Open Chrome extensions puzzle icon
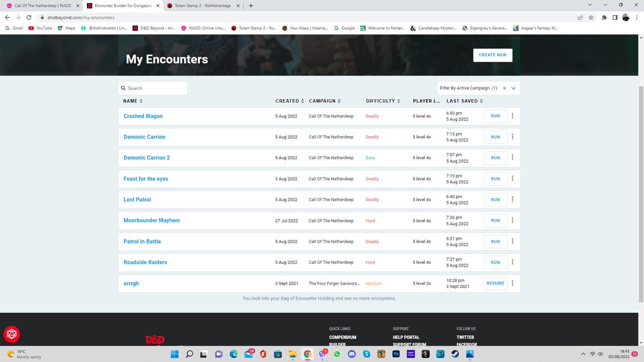Image resolution: width=644 pixels, height=362 pixels. (605, 17)
